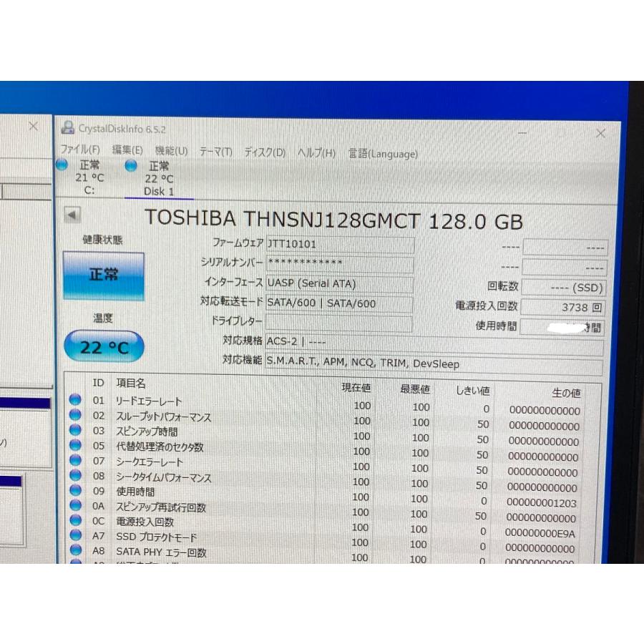Click status icon for 0C 電源投入回数
644x644 pixels.
click(x=75, y=520)
